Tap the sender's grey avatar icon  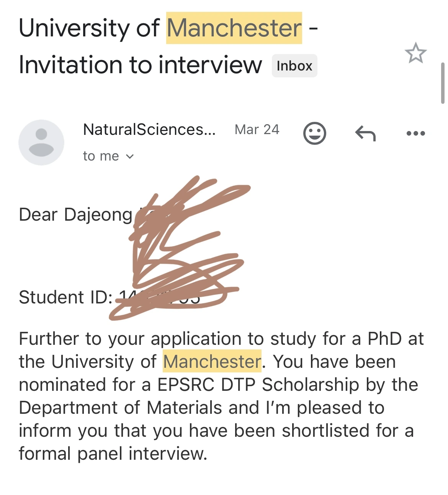click(x=41, y=143)
